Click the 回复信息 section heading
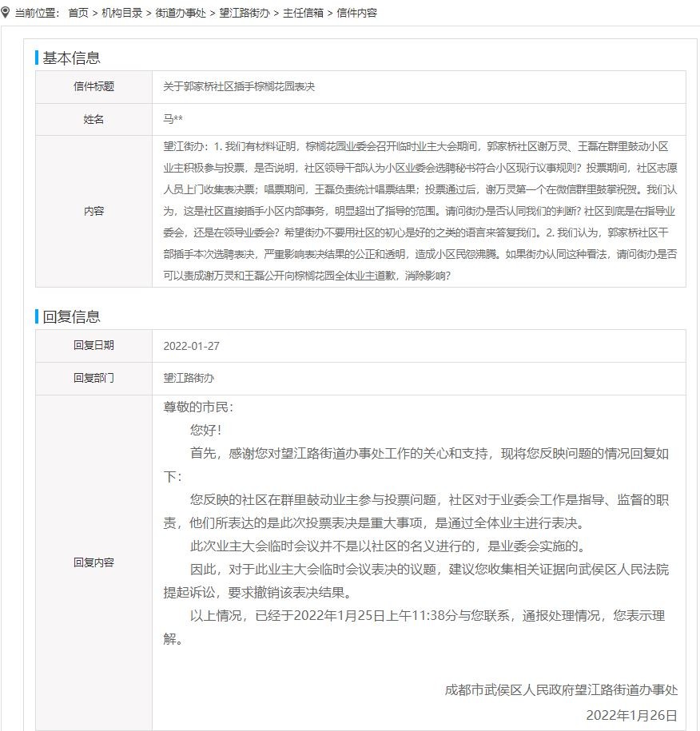The height and width of the screenshot is (731, 700). pyautogui.click(x=71, y=316)
